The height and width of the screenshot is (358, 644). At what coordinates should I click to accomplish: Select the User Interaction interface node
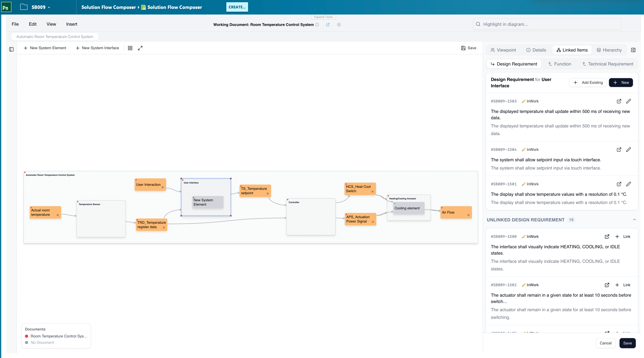[150, 185]
